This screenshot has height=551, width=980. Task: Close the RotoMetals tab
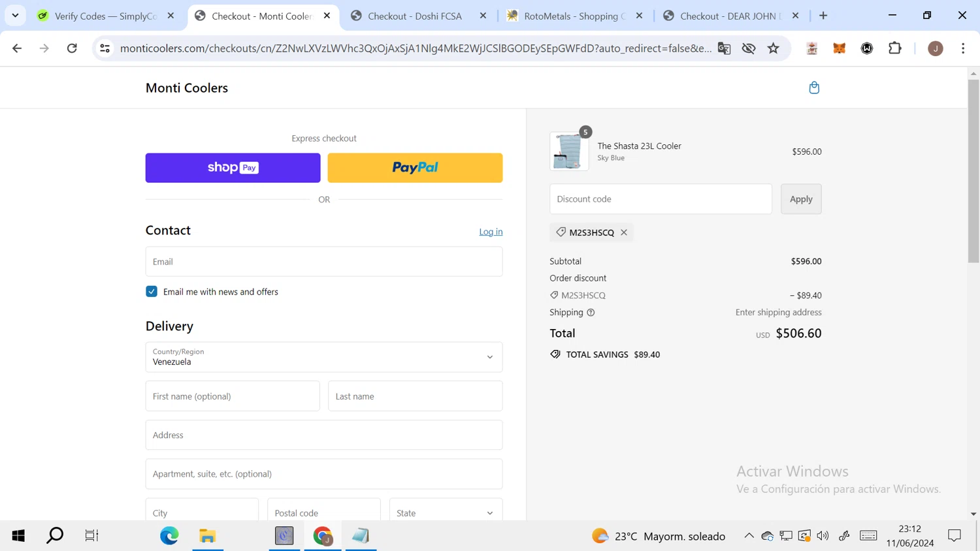click(x=640, y=16)
